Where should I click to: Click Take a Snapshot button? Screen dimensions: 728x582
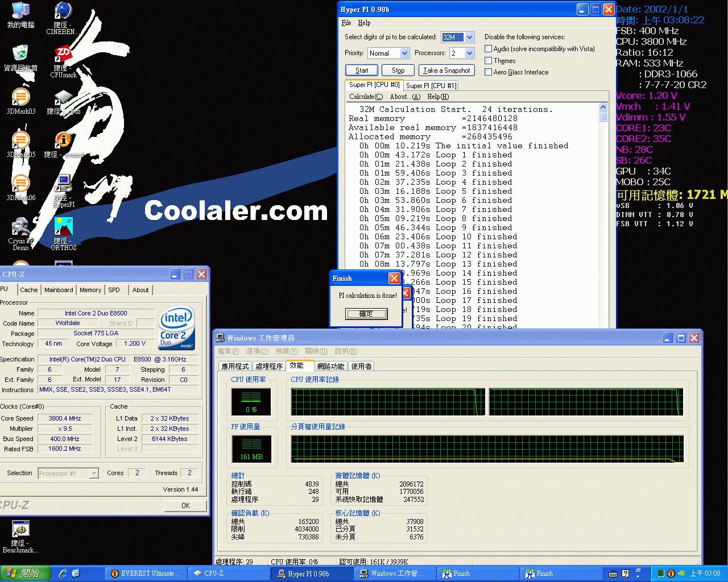446,70
